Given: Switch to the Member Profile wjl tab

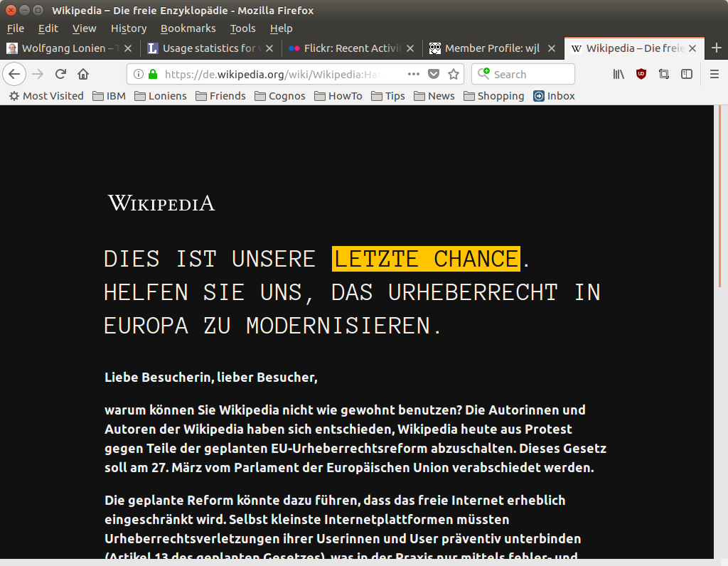Looking at the screenshot, I should tap(493, 48).
